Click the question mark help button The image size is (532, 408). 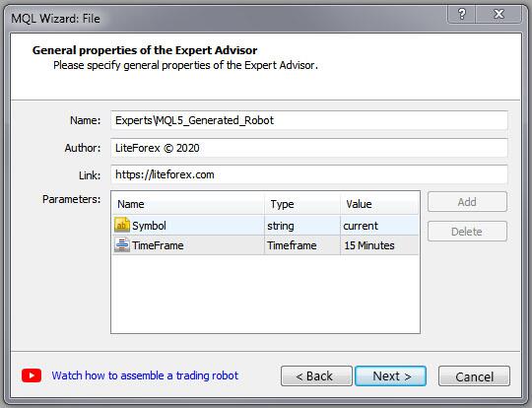[462, 14]
